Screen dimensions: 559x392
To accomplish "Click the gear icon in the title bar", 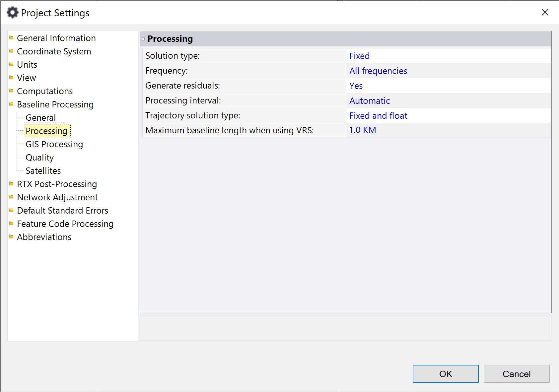I will click(13, 13).
